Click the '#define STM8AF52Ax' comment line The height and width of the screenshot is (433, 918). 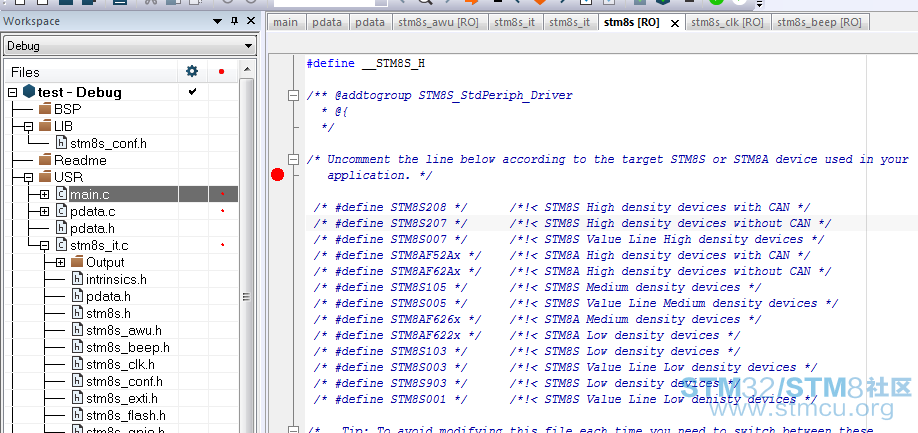(x=562, y=255)
